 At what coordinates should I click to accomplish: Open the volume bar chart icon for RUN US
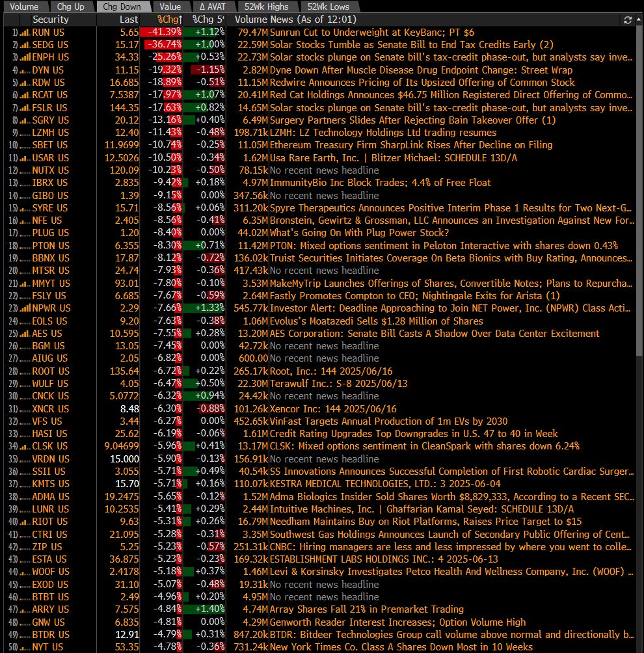click(25, 33)
